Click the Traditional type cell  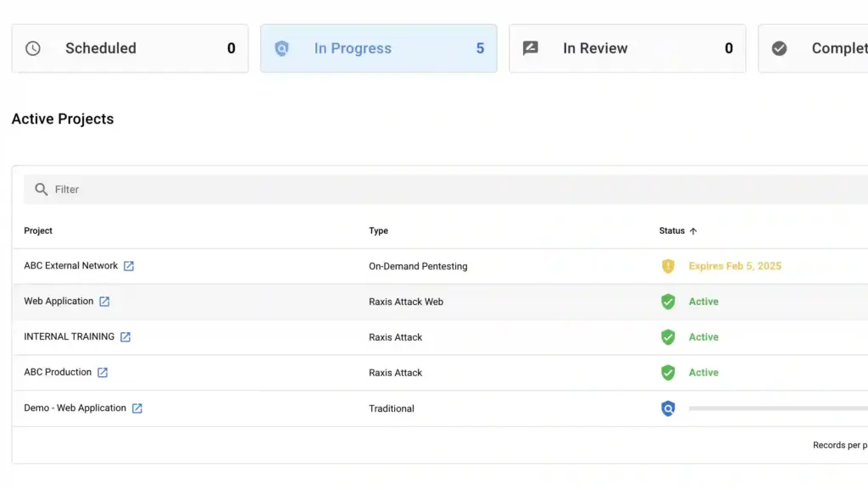pos(392,408)
